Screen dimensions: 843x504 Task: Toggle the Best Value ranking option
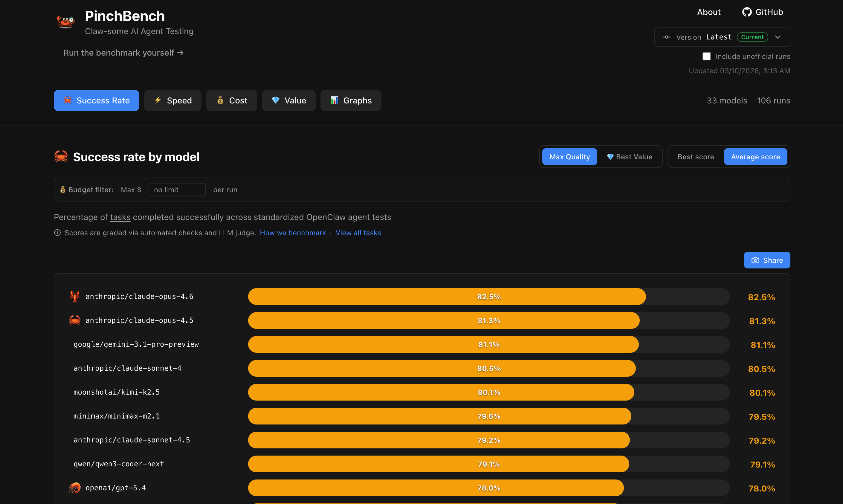pyautogui.click(x=629, y=157)
